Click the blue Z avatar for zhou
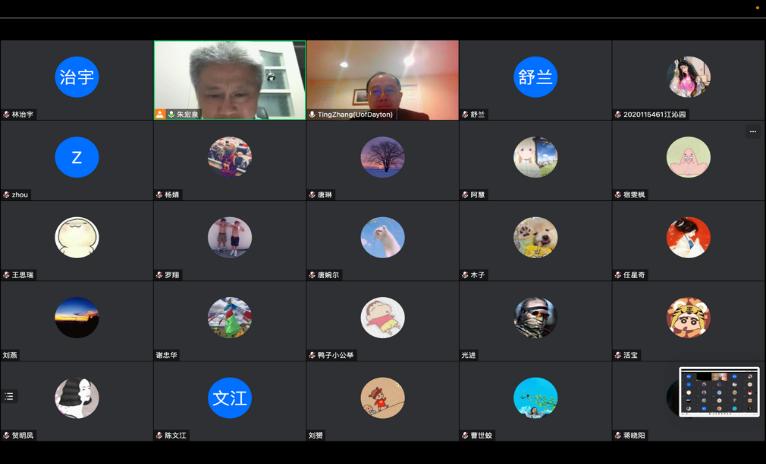This screenshot has height=464, width=766. 77,157
